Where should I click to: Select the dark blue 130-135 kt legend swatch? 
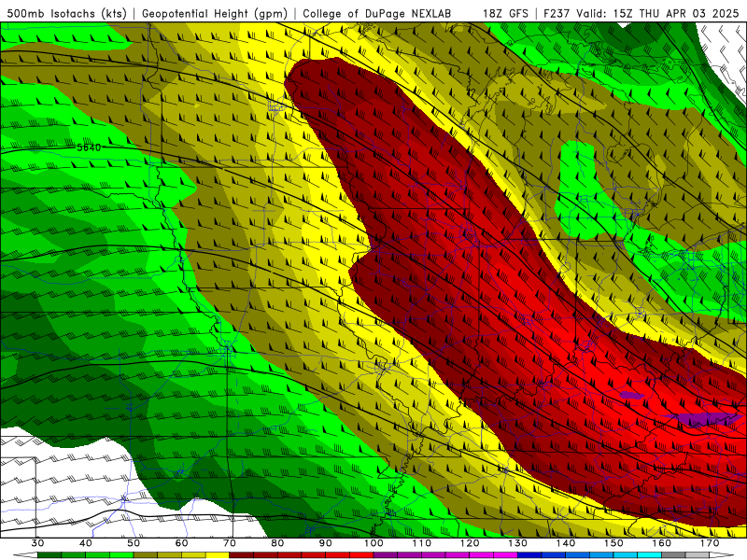(529, 555)
